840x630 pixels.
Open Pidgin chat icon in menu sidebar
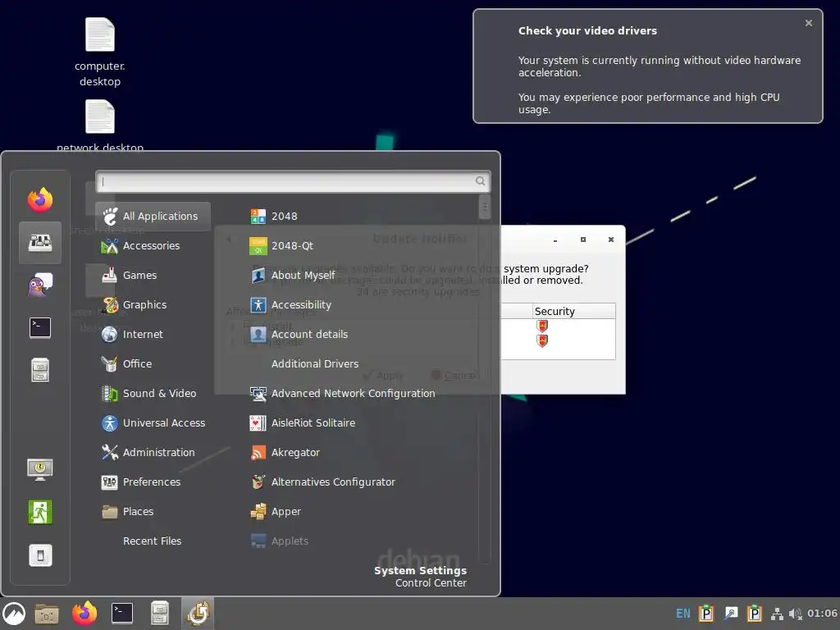pyautogui.click(x=40, y=285)
